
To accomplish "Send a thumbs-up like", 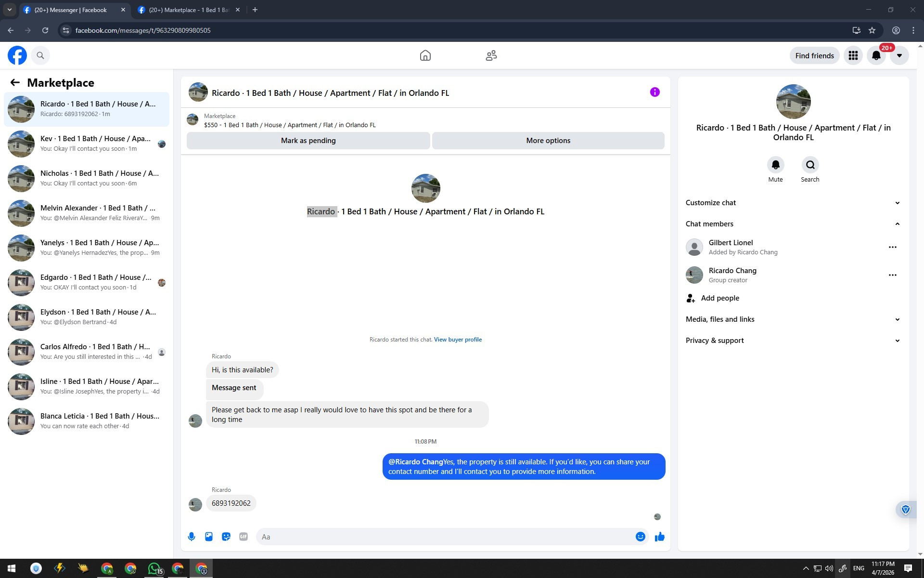I will pyautogui.click(x=659, y=537).
